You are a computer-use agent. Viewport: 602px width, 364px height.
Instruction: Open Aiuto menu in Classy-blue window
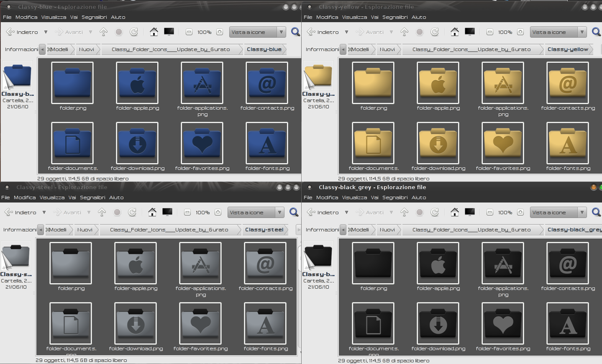click(x=118, y=17)
